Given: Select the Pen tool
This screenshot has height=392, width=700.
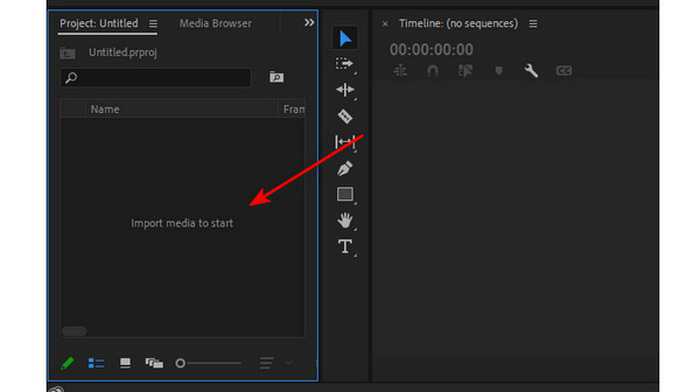Looking at the screenshot, I should pos(345,168).
